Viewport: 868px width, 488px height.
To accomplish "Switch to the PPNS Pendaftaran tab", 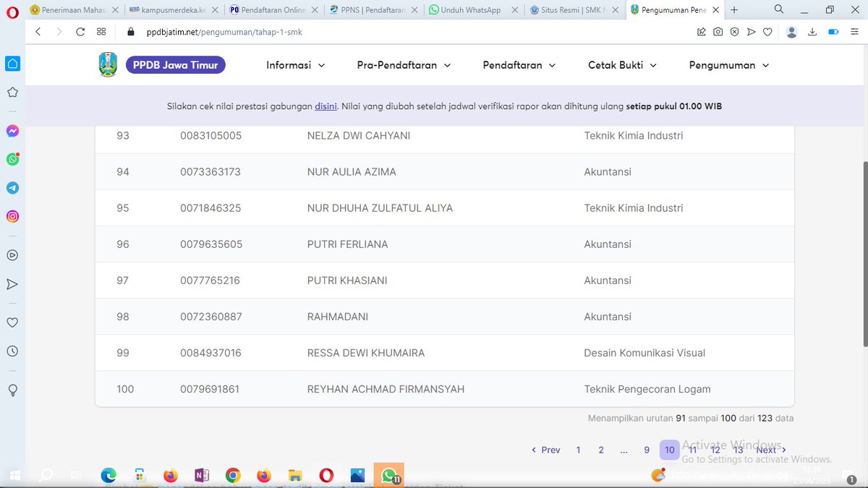I will coord(373,10).
